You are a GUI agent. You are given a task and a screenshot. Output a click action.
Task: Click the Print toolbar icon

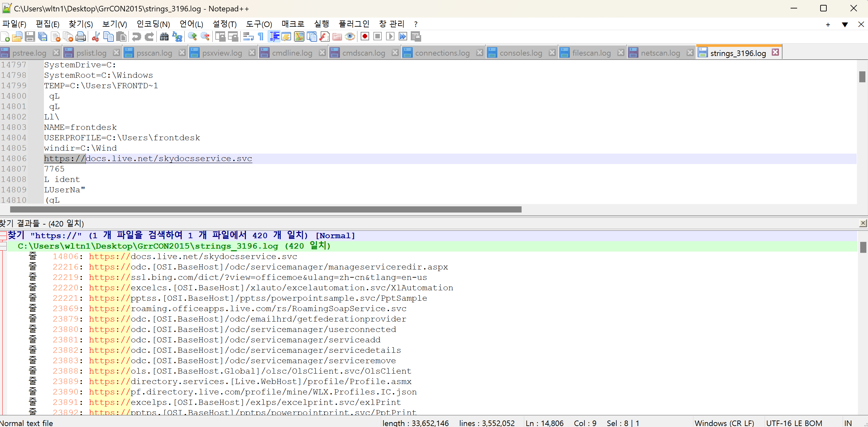click(x=81, y=36)
